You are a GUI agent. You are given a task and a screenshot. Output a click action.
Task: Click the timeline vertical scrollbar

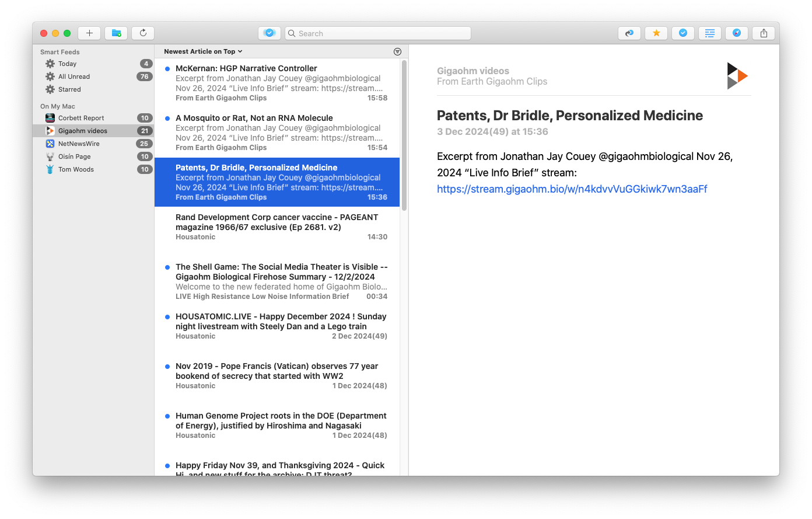click(404, 135)
